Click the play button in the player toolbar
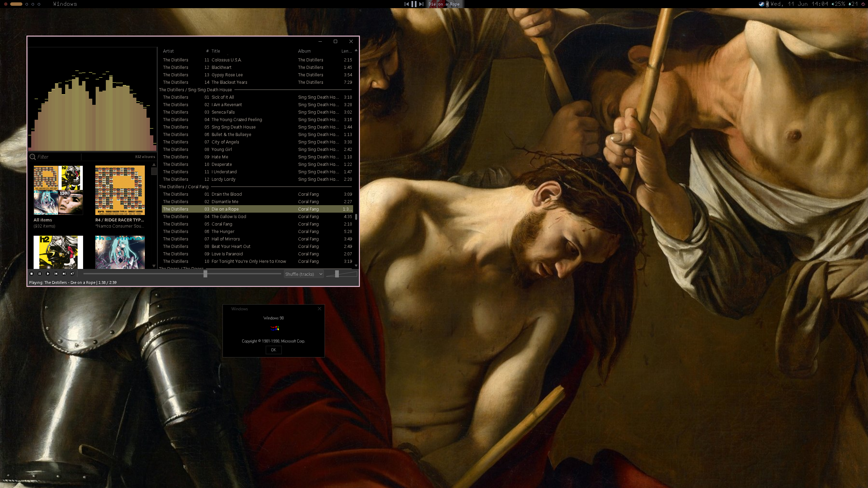 [48, 274]
